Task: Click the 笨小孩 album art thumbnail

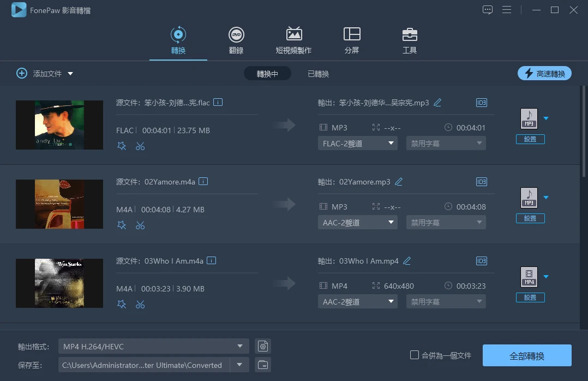Action: click(x=59, y=125)
